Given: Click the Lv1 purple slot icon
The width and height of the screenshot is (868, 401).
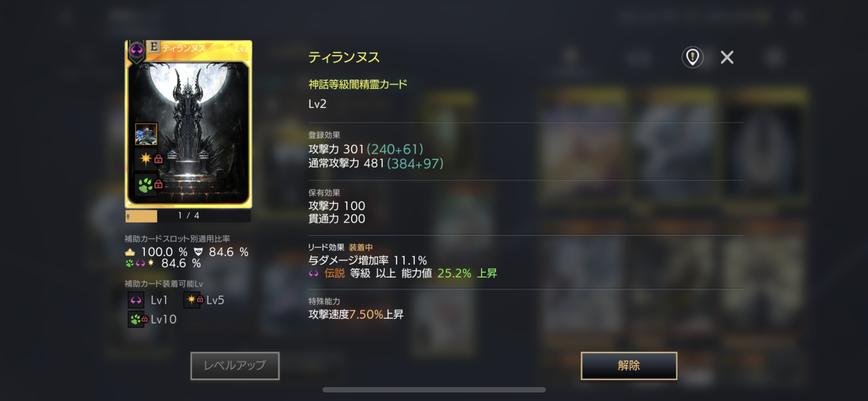Looking at the screenshot, I should [136, 300].
